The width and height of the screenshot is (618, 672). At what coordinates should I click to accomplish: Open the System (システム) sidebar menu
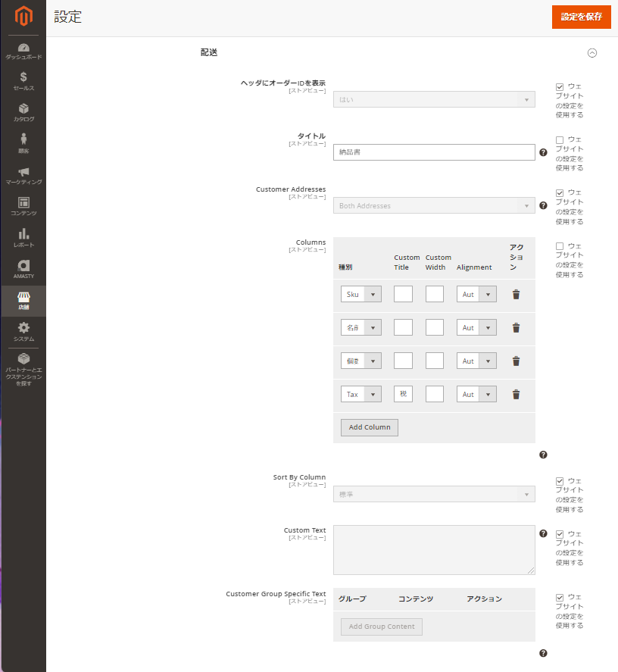(x=23, y=332)
